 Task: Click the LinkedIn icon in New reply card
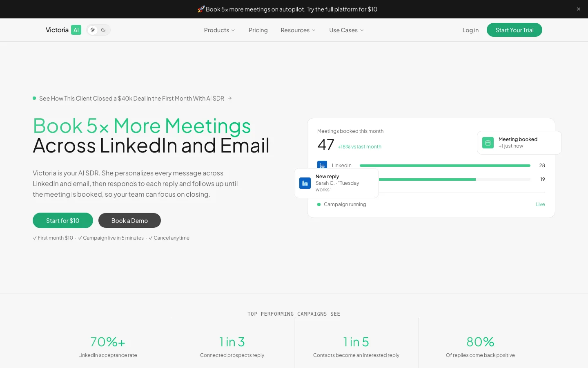click(305, 183)
